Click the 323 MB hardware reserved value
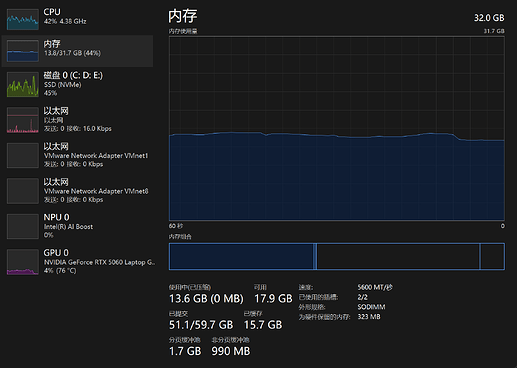This screenshot has height=368, width=517. coord(369,317)
